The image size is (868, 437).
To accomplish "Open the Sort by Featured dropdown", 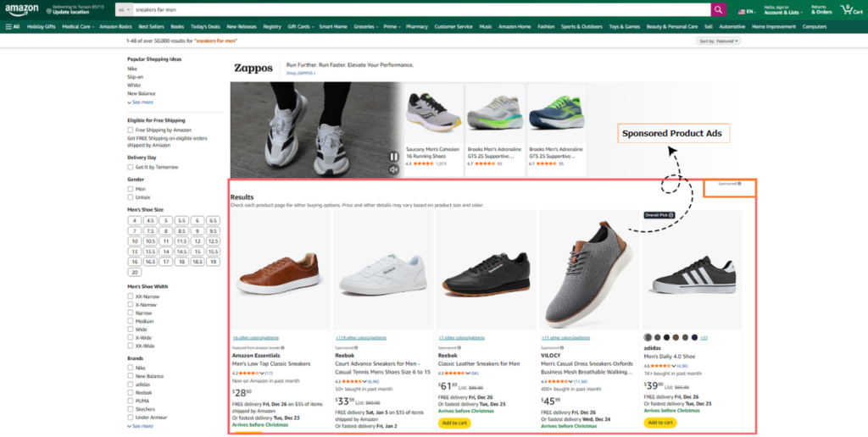I will pyautogui.click(x=718, y=41).
